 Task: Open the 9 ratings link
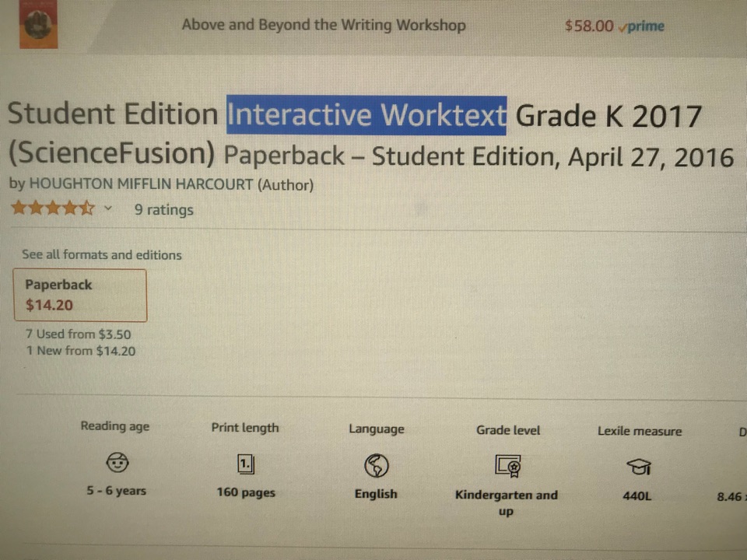click(163, 209)
